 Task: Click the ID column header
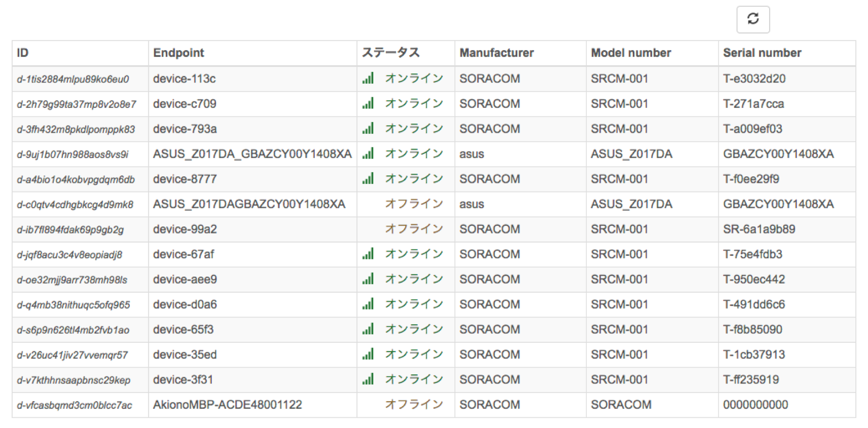(x=80, y=53)
